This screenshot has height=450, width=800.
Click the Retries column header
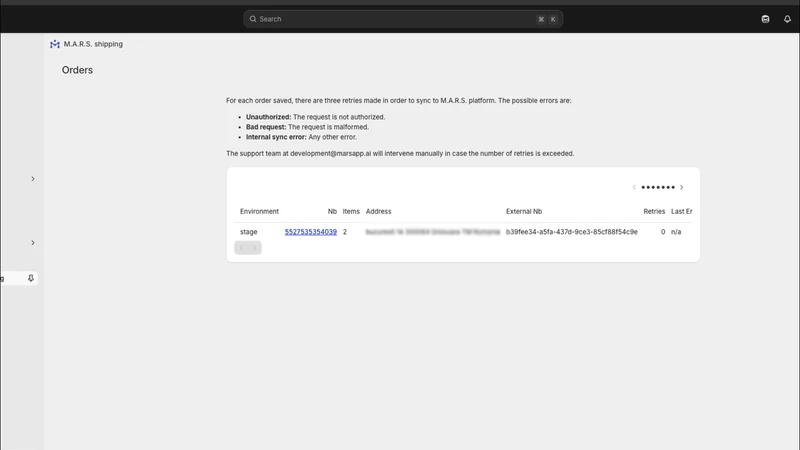(x=654, y=211)
